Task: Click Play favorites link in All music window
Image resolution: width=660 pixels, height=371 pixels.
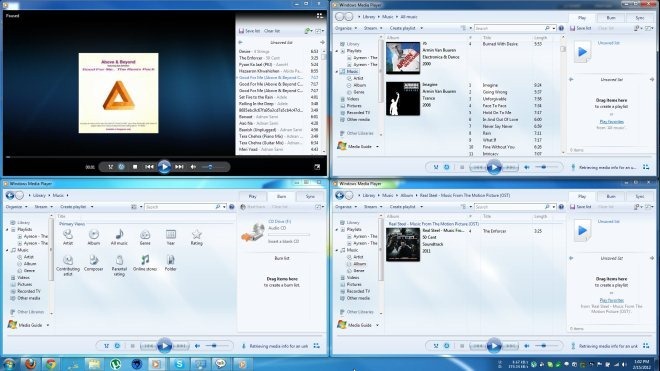Action: click(x=611, y=122)
